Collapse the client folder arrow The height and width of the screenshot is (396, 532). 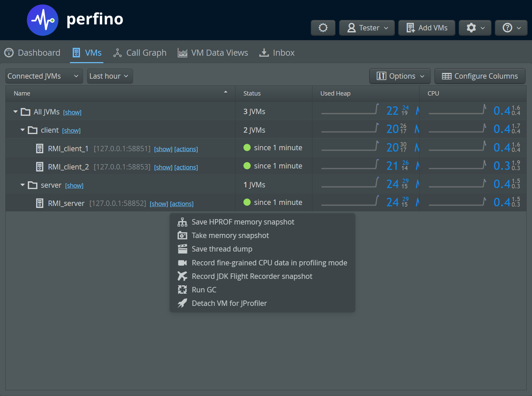(x=23, y=130)
